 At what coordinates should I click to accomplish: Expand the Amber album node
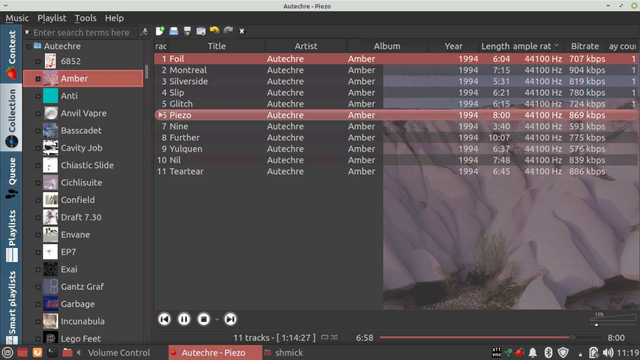pyautogui.click(x=38, y=79)
